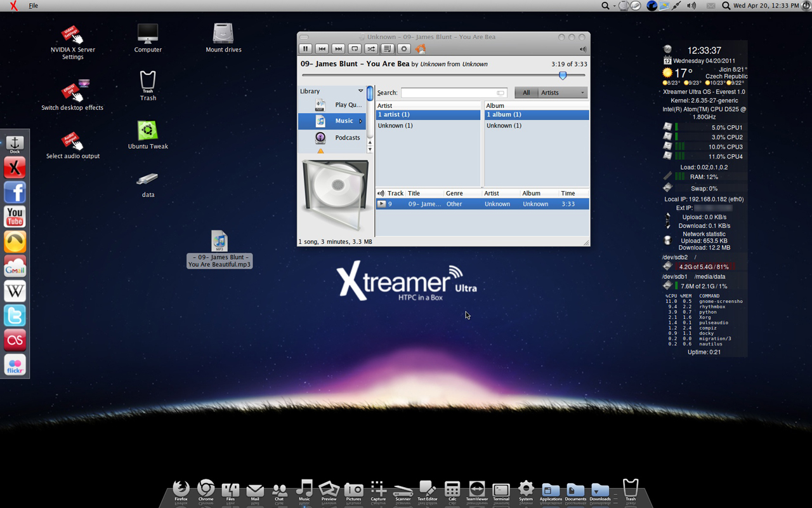Screen dimensions: 812x508
Task: Open the Gmail launcher in the side dock
Action: (15, 267)
